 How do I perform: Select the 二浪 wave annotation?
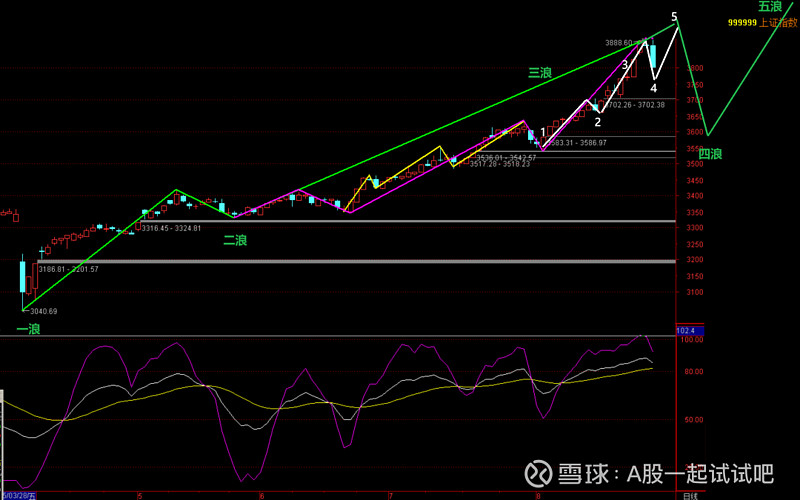pos(235,240)
